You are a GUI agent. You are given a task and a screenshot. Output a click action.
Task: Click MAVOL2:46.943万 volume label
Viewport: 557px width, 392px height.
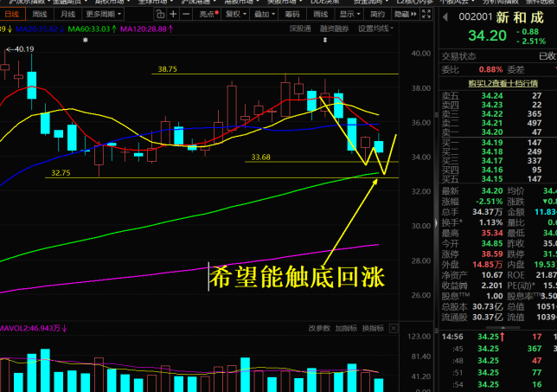pyautogui.click(x=33, y=328)
